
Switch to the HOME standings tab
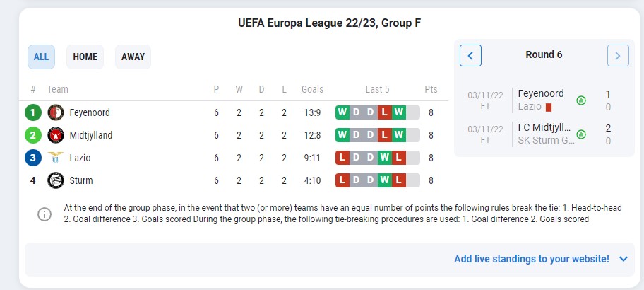(x=85, y=57)
